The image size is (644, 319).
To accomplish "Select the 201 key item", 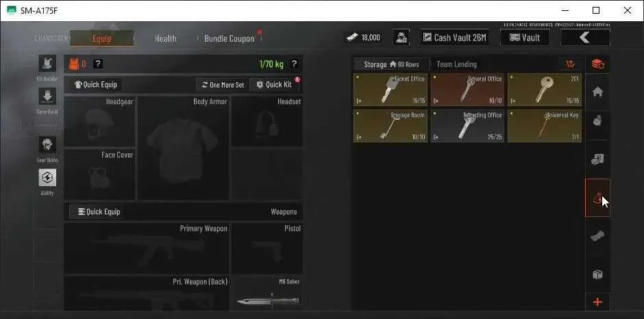I will coord(545,90).
